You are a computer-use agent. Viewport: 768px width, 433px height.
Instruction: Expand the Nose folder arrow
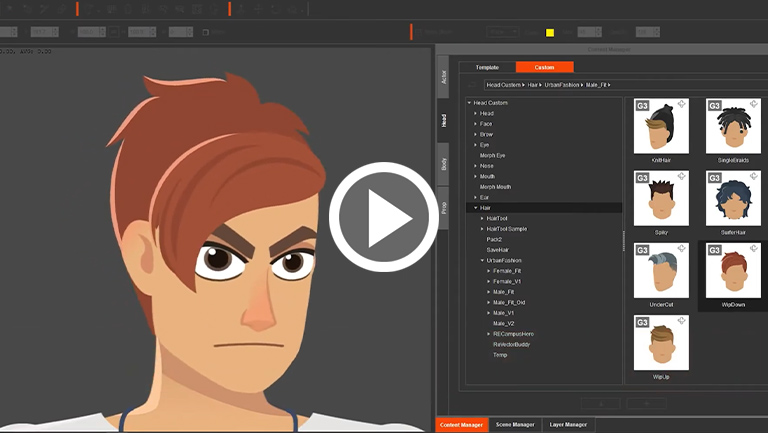click(476, 166)
